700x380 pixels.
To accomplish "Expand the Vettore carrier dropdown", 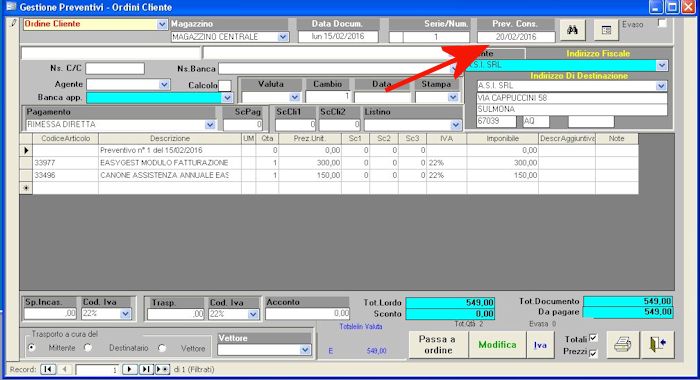I will coord(305,350).
